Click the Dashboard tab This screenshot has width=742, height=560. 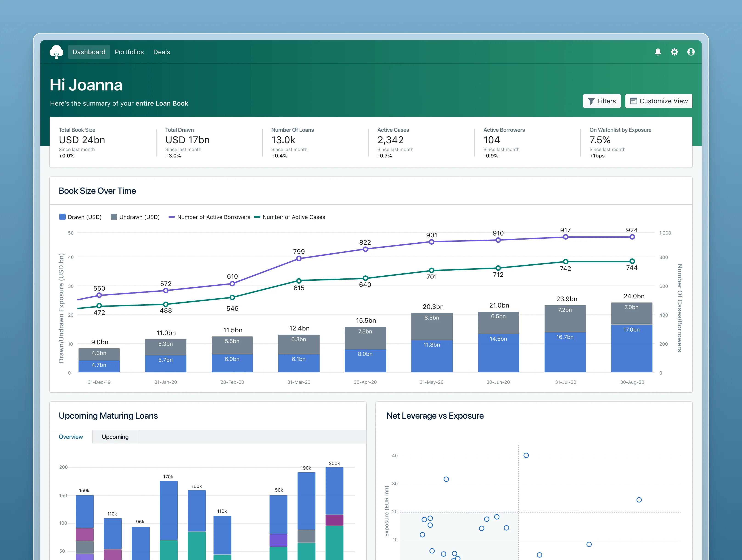[x=89, y=52]
